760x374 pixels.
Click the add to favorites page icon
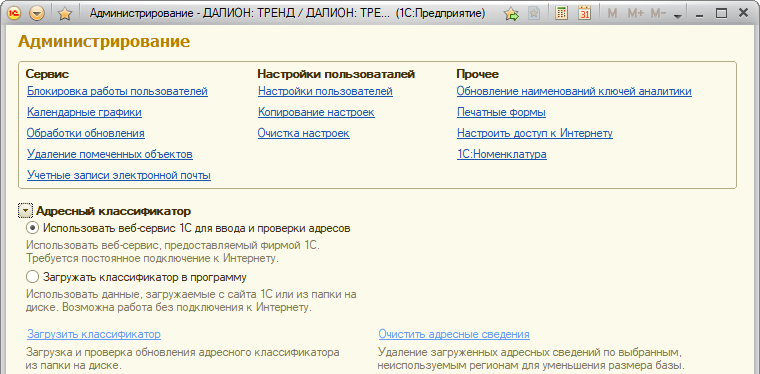click(534, 14)
